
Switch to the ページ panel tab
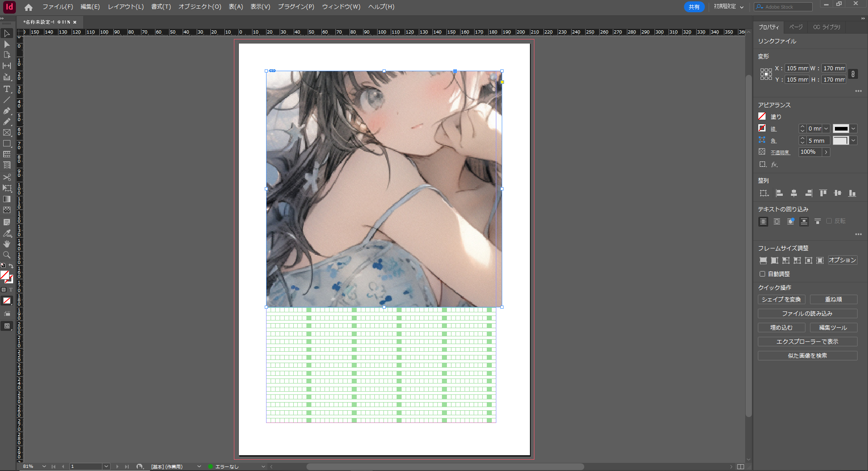tap(796, 27)
